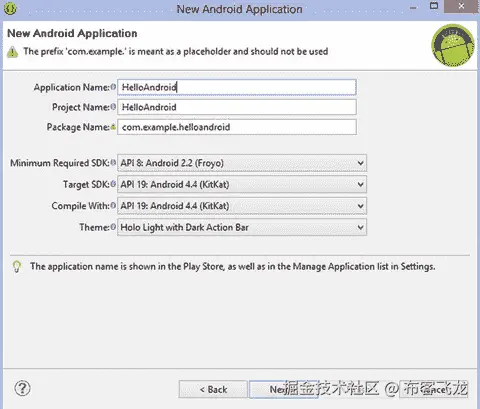Click the info marker next to Theme
The height and width of the screenshot is (409, 480).
[113, 227]
